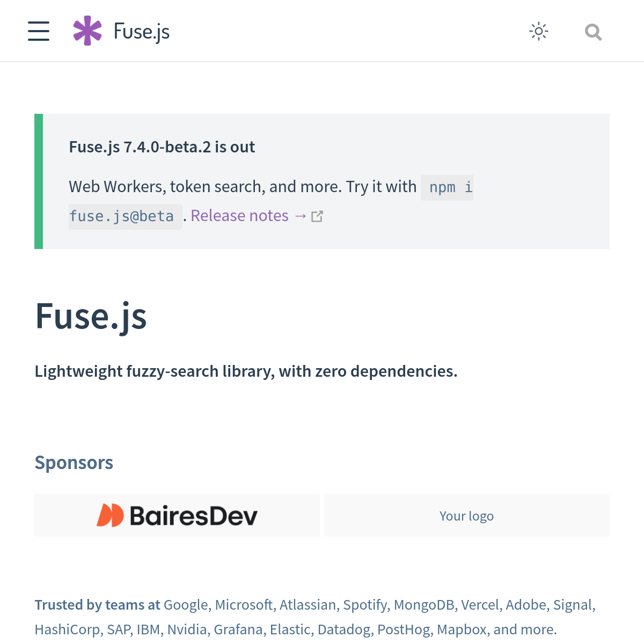Image resolution: width=644 pixels, height=644 pixels.
Task: Open the hamburger navigation menu
Action: pyautogui.click(x=38, y=31)
